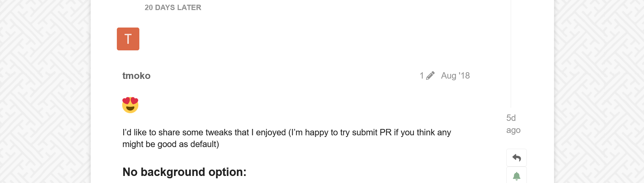644x183 pixels.
Task: Click the No background option heading
Action: pyautogui.click(x=184, y=172)
